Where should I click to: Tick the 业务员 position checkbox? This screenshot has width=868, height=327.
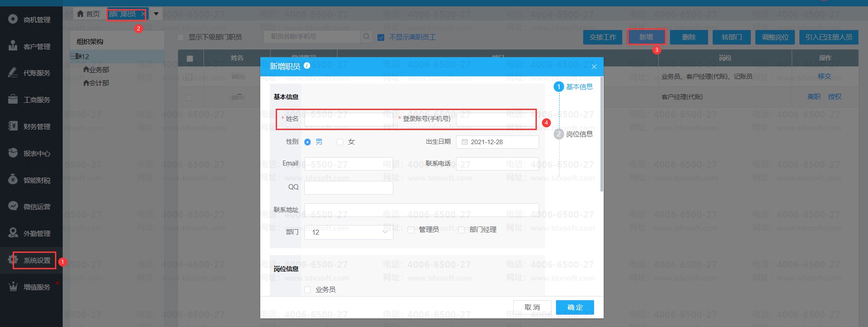click(x=308, y=290)
